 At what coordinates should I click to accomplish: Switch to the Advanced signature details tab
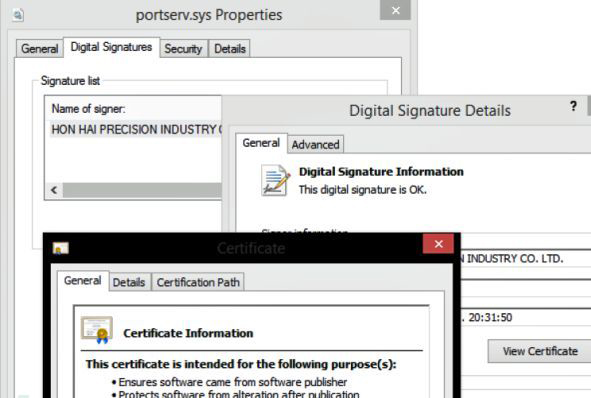[x=315, y=144]
